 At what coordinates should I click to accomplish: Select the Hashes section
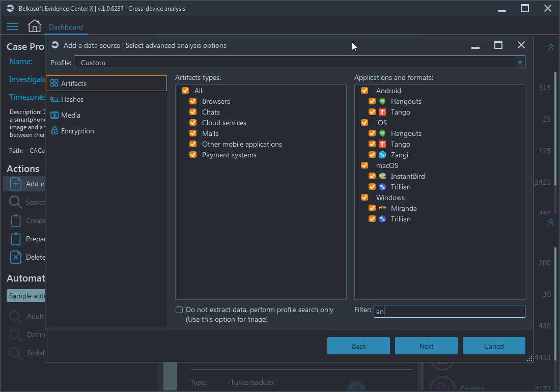[106, 99]
